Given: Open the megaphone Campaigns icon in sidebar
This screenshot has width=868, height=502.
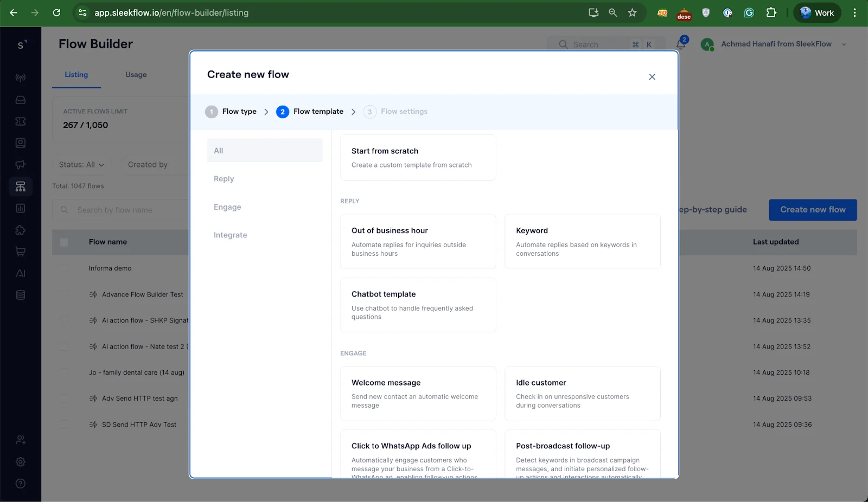Looking at the screenshot, I should pos(21,165).
